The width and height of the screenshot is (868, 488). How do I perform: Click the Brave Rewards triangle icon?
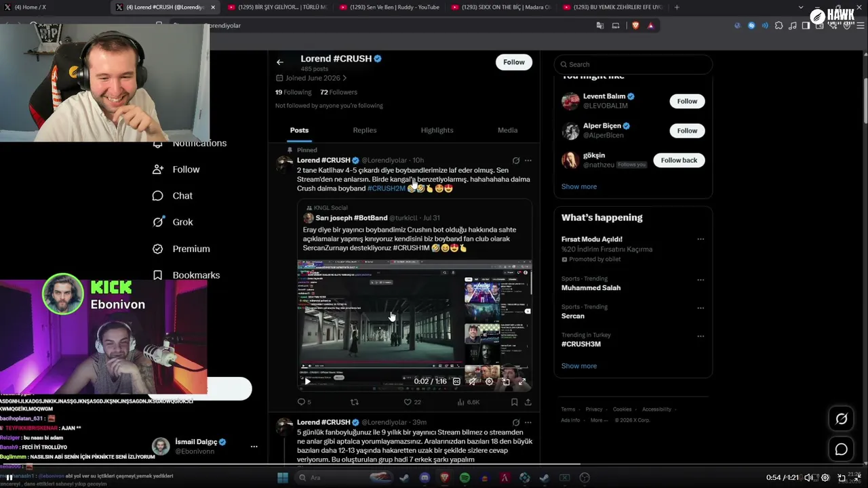[x=651, y=26]
